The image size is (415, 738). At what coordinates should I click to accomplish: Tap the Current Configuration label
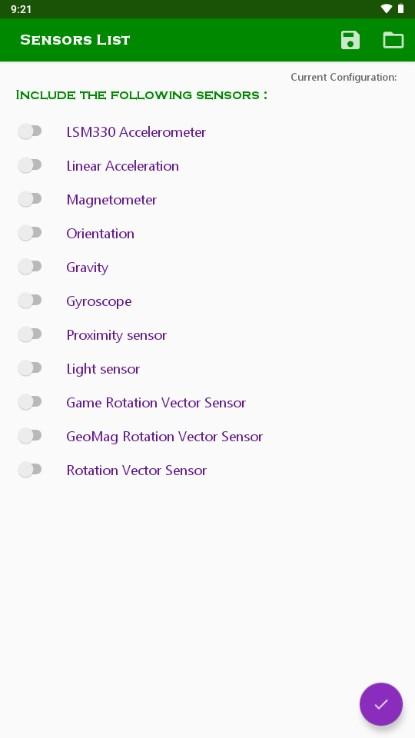coord(343,77)
